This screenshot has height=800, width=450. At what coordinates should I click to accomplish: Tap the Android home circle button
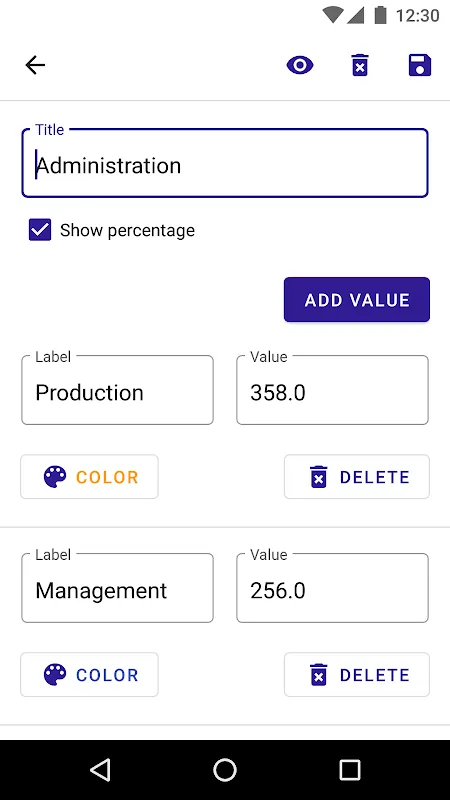click(x=225, y=770)
